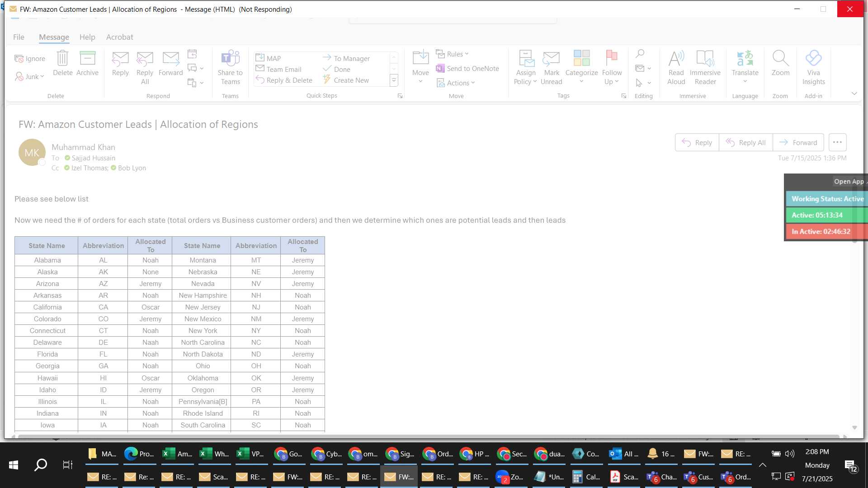Run the Team Email quick step

click(278, 69)
